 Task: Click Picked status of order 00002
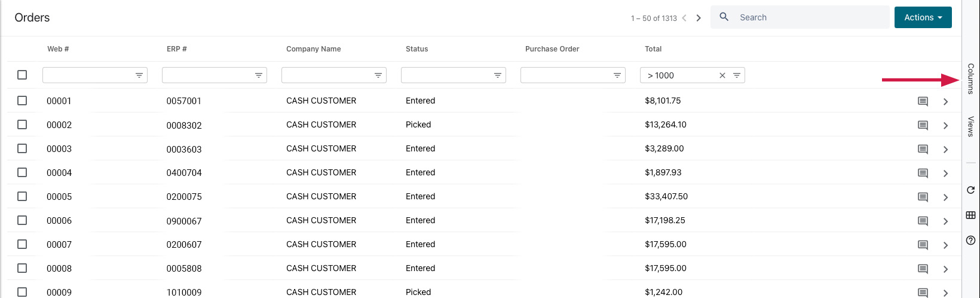[x=418, y=124]
